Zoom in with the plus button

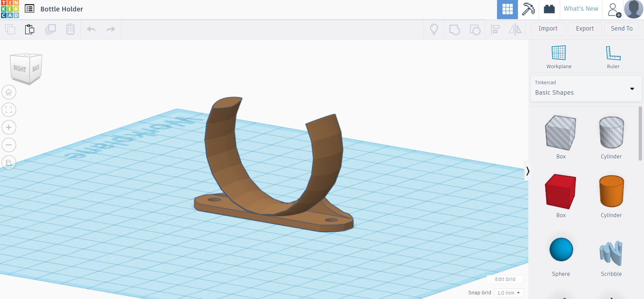coord(9,128)
